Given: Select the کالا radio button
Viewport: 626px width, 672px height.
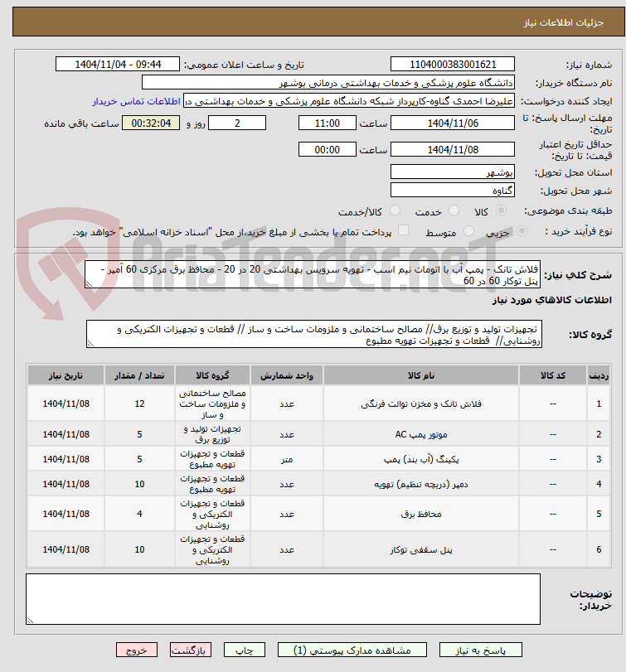Looking at the screenshot, I should click(x=500, y=210).
